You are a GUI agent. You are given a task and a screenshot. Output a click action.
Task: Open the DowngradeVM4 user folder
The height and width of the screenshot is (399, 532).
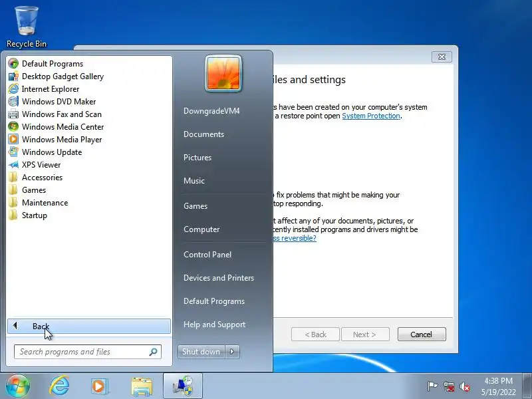211,111
